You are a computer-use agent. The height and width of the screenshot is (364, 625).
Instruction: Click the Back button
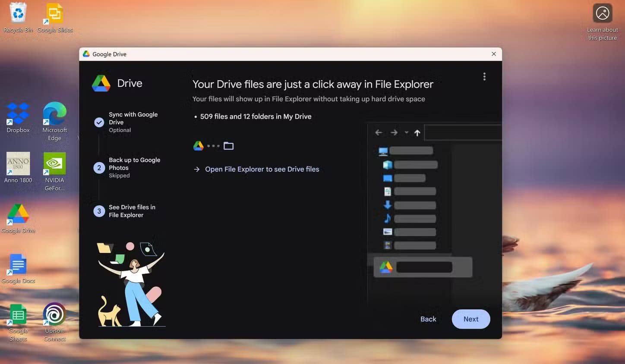click(x=428, y=319)
